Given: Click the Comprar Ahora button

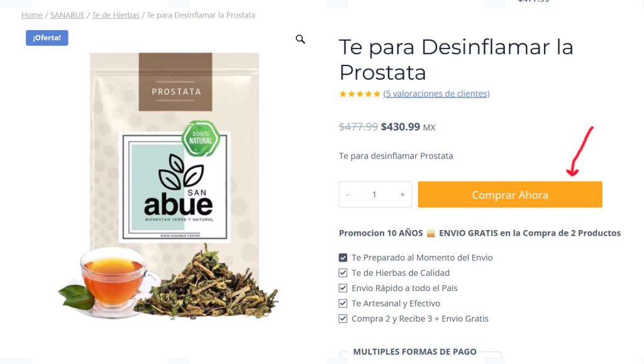Looking at the screenshot, I should 510,194.
